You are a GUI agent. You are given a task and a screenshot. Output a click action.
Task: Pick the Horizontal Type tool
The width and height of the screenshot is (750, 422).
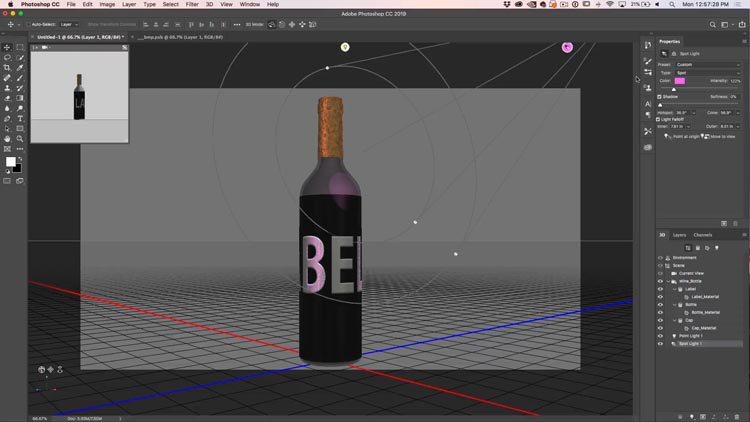click(20, 118)
